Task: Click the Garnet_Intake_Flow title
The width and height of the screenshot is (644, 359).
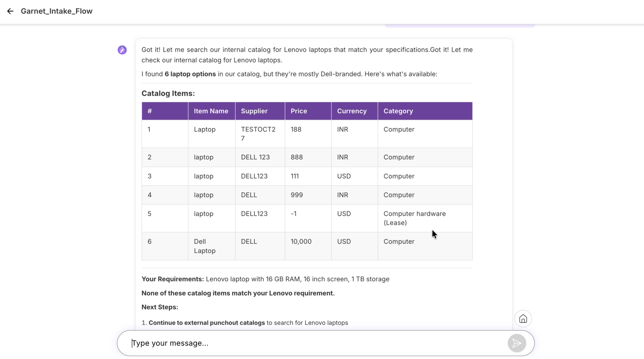Action: (57, 11)
